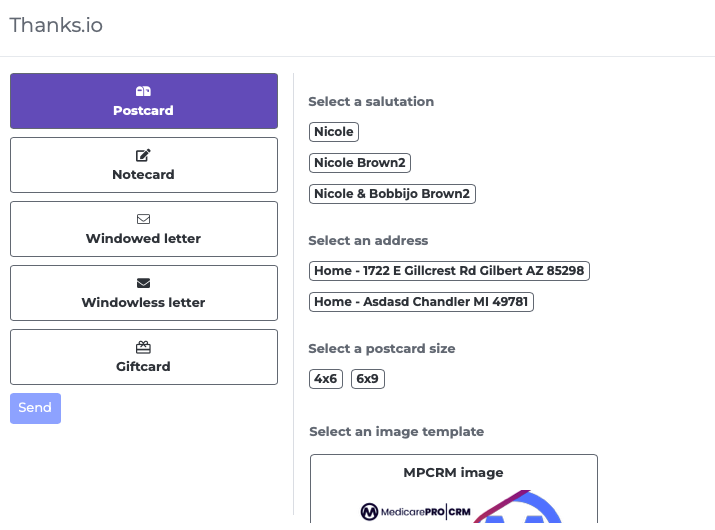This screenshot has width=715, height=530.
Task: Choose the 6x9 postcard size
Action: 368,379
